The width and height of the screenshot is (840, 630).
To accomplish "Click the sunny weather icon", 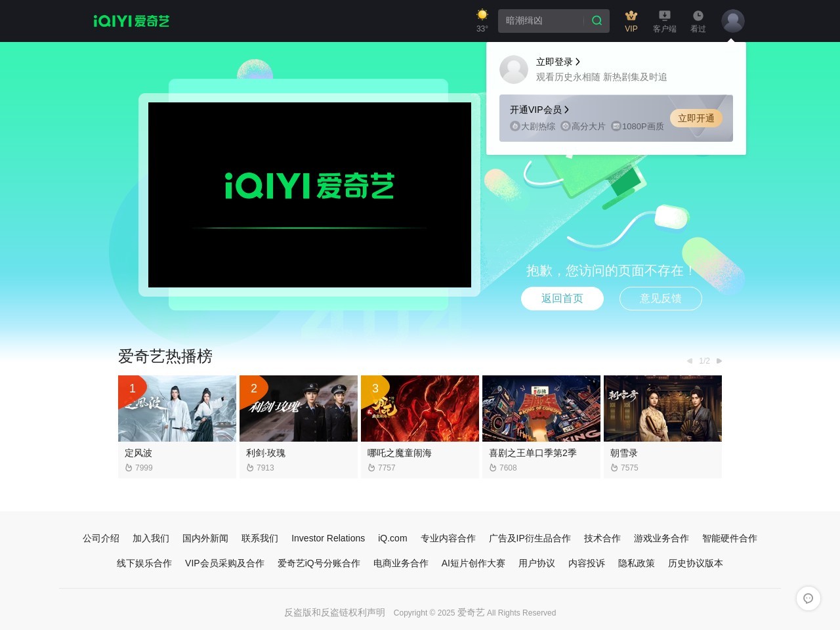I will click(x=482, y=15).
